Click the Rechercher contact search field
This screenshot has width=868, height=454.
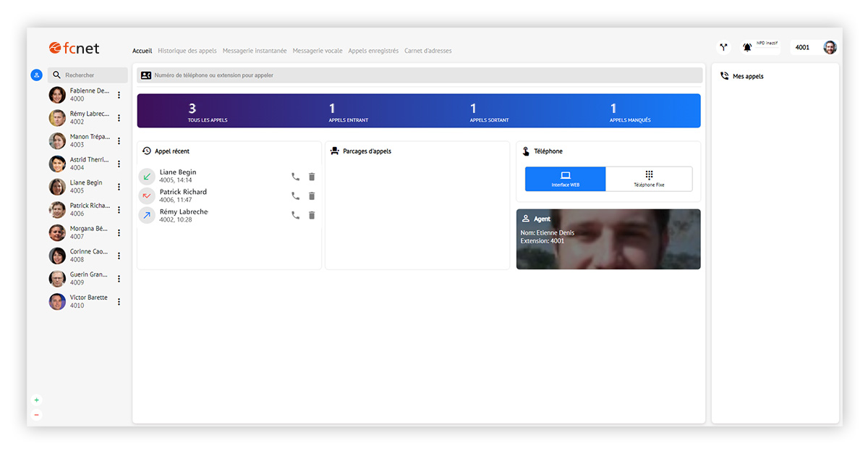[88, 75]
